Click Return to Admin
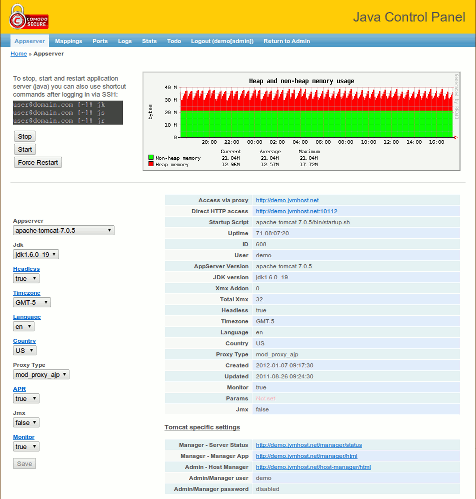Viewport: 476px width, 499px height. 287,41
